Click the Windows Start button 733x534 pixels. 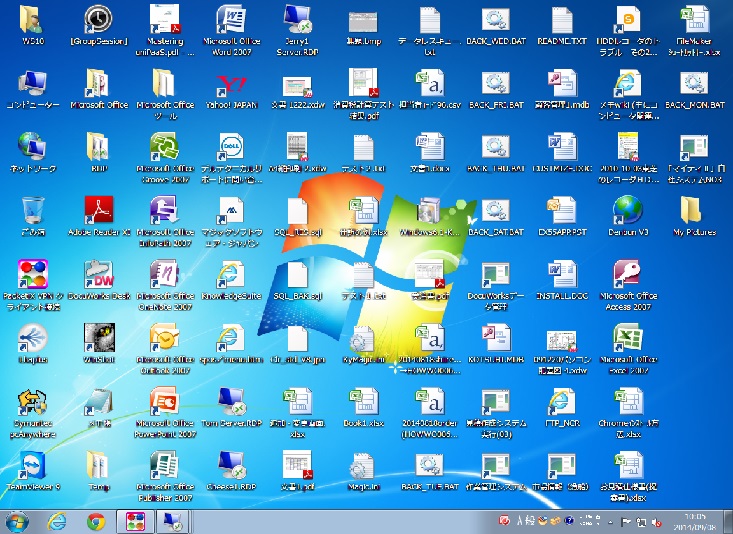[17, 521]
